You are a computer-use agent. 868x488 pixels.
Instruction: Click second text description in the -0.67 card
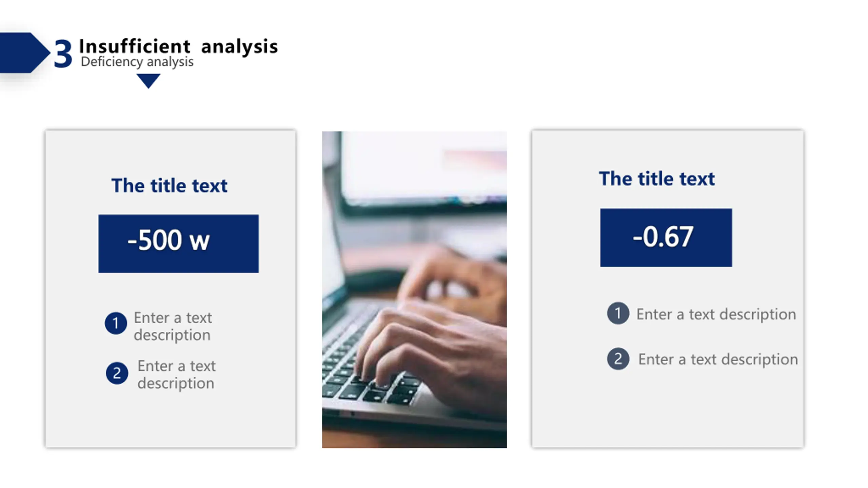tap(718, 359)
